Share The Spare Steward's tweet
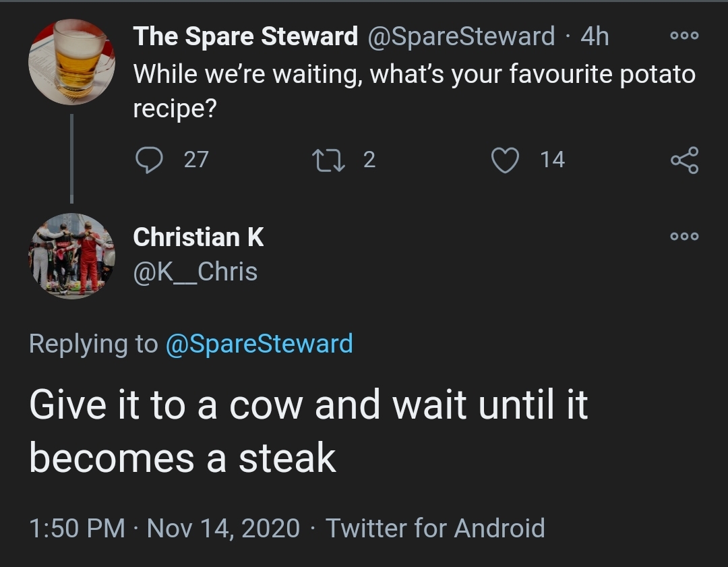This screenshot has height=567, width=728. click(x=684, y=160)
